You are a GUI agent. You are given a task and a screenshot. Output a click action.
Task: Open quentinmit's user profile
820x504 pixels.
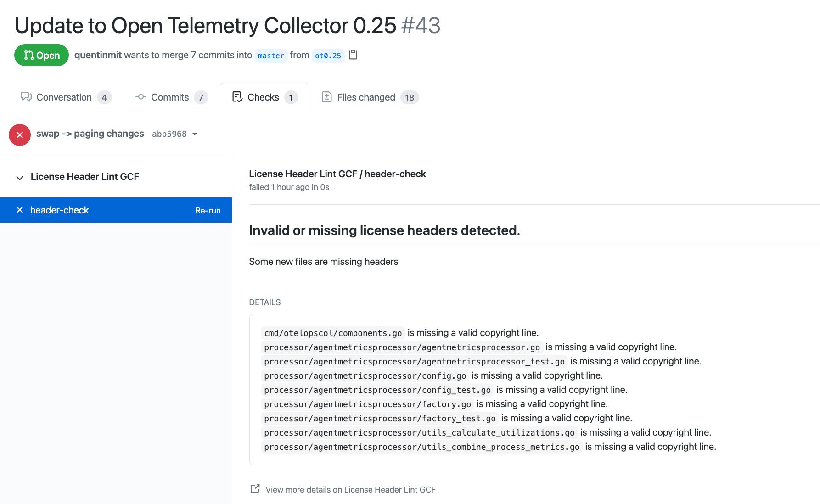click(x=98, y=55)
